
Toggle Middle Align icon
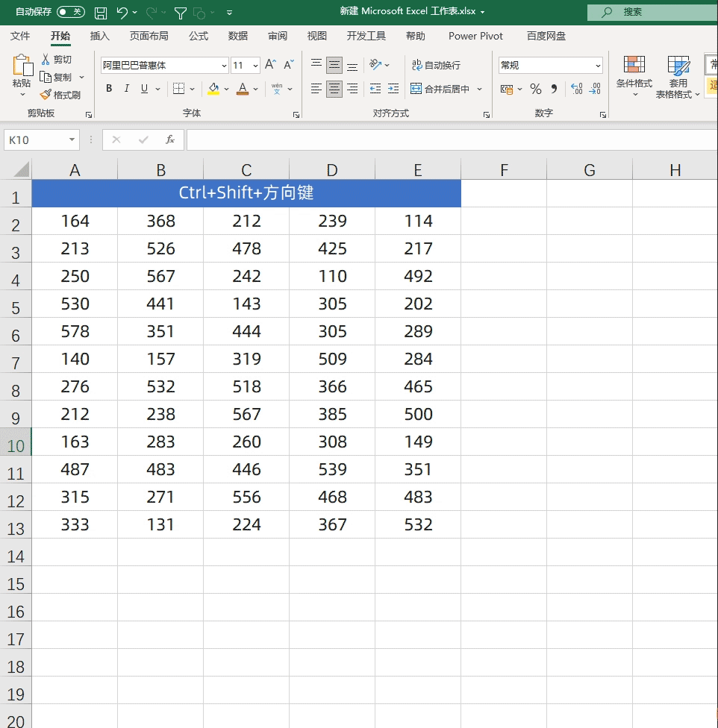pyautogui.click(x=334, y=66)
